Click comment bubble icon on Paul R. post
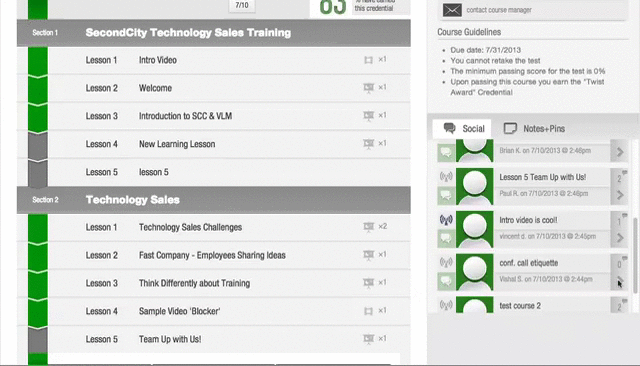The height and width of the screenshot is (366, 640). tap(446, 196)
